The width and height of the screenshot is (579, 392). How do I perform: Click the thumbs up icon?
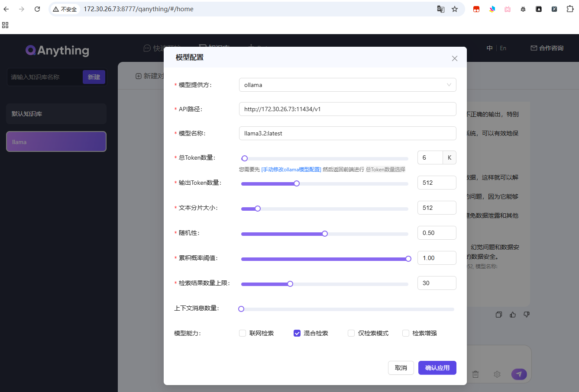513,315
